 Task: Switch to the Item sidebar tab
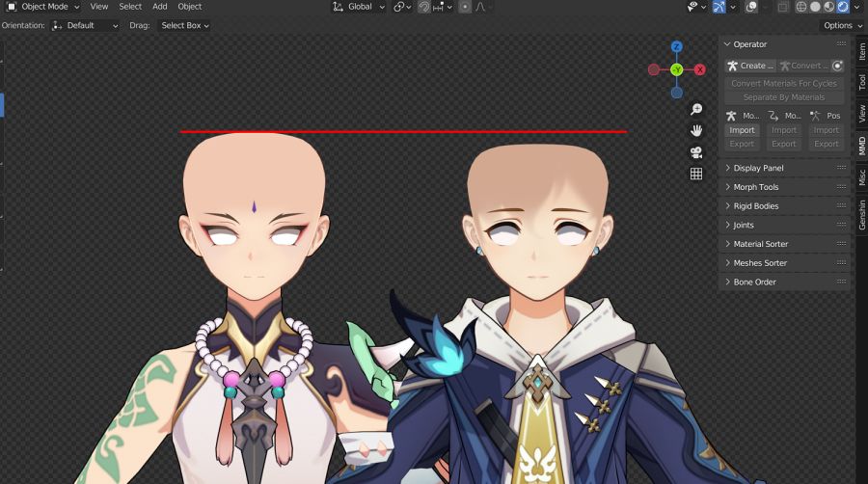(x=862, y=52)
